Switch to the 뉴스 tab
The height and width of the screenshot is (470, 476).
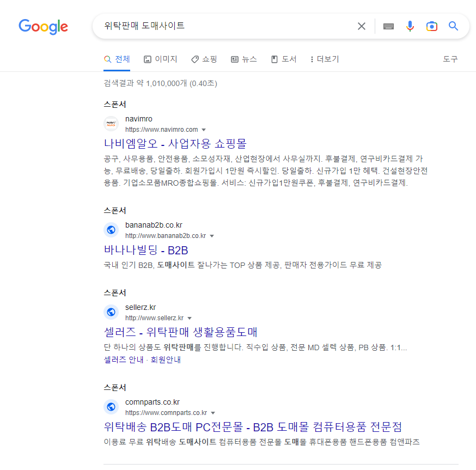coord(244,59)
